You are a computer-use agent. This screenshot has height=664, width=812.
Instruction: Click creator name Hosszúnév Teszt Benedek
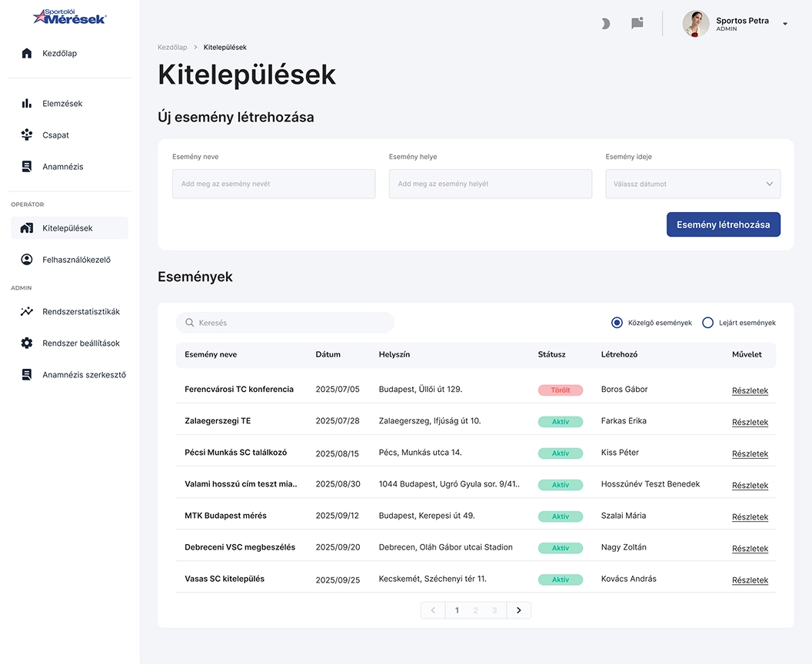651,484
